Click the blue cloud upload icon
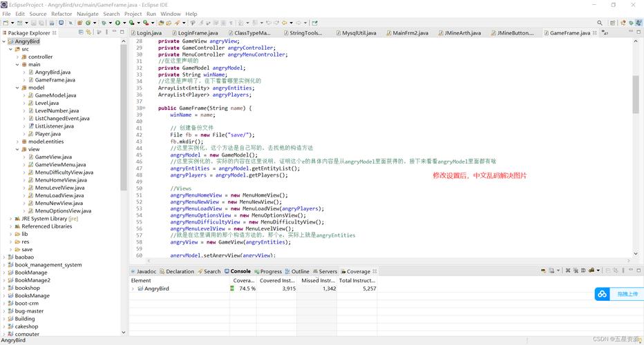The height and width of the screenshot is (345, 644). tap(603, 294)
